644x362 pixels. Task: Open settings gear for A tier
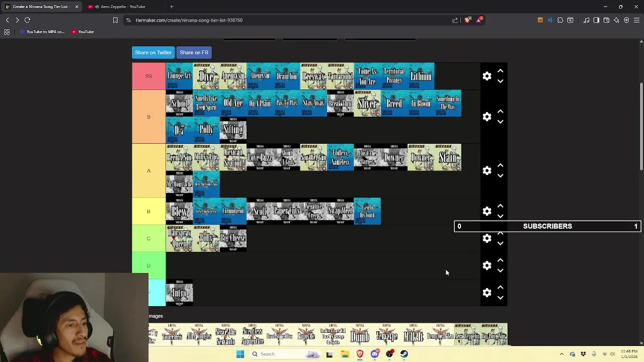click(487, 170)
